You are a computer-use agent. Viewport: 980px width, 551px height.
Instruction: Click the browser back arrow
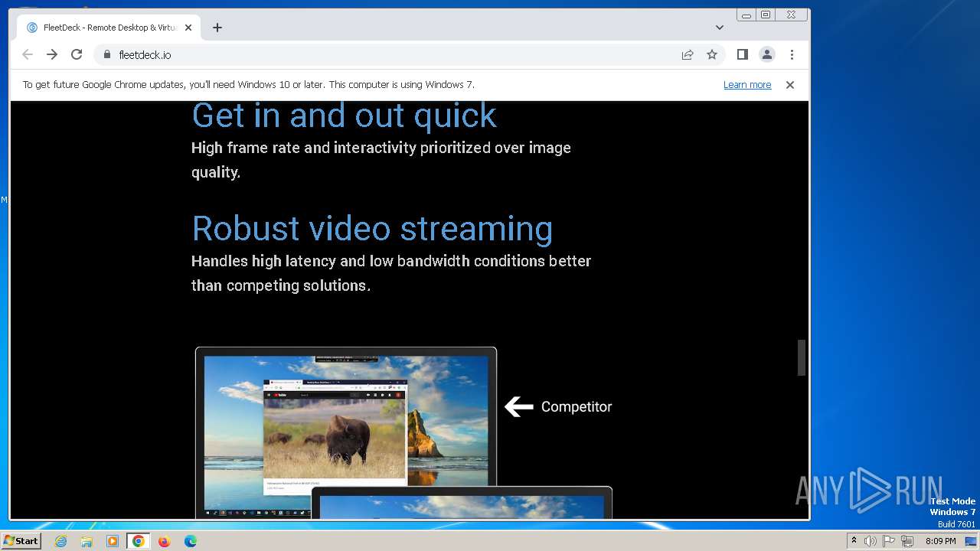pyautogui.click(x=28, y=54)
